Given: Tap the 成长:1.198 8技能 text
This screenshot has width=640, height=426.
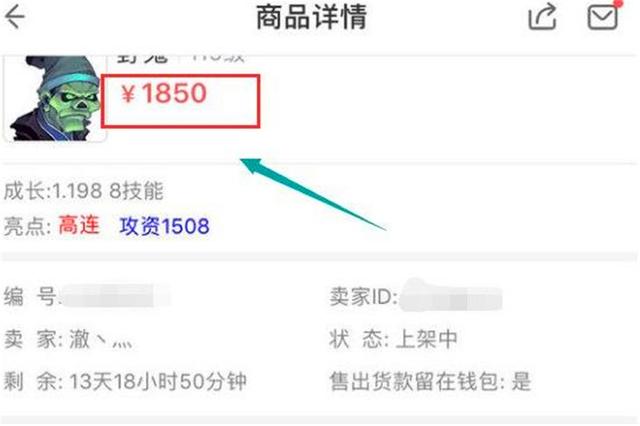Looking at the screenshot, I should (84, 191).
